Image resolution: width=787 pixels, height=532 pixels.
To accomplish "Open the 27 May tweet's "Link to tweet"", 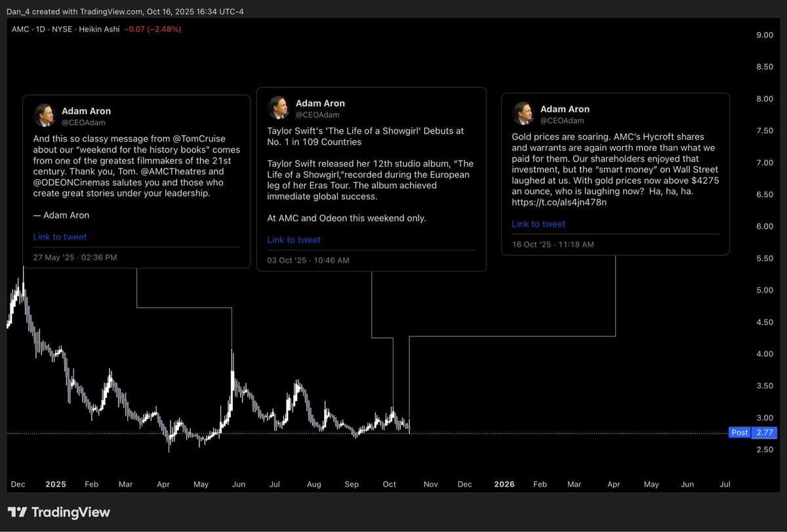I will pyautogui.click(x=60, y=237).
